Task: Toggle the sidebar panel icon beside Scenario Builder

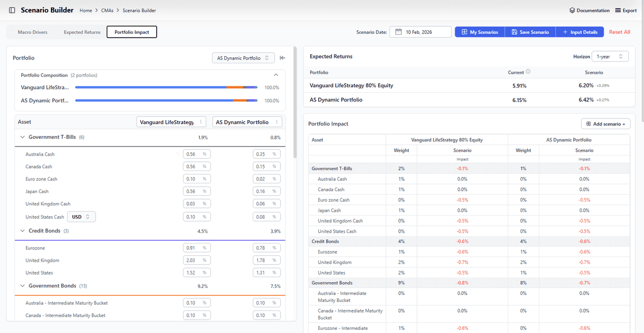Action: point(12,10)
